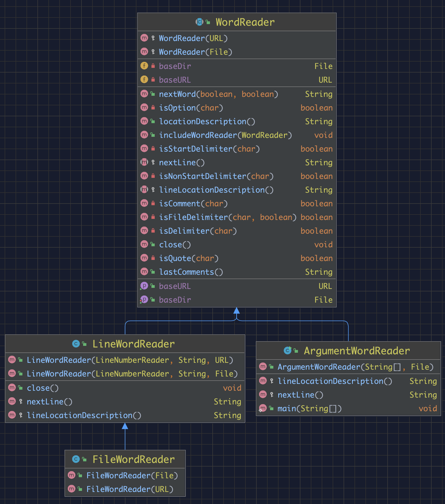Click the property icon beside baseURL property

point(144,286)
